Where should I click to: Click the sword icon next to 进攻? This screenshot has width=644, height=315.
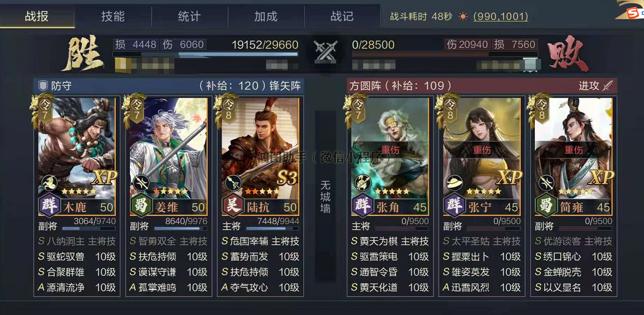tap(607, 86)
